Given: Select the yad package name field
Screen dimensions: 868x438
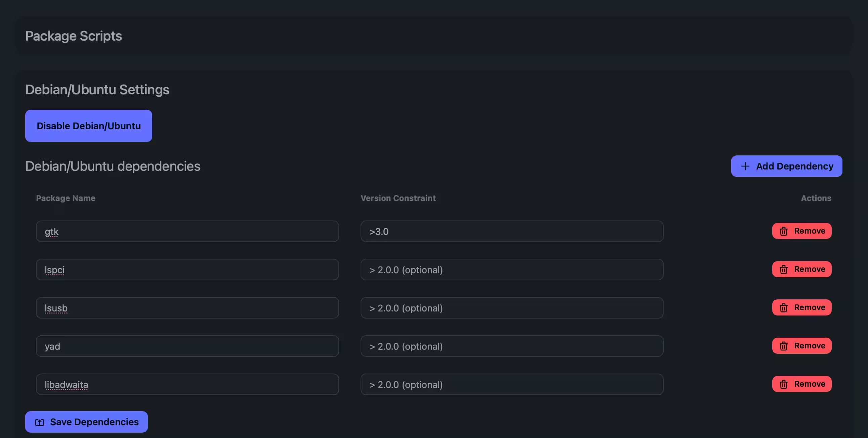Looking at the screenshot, I should click(x=187, y=346).
